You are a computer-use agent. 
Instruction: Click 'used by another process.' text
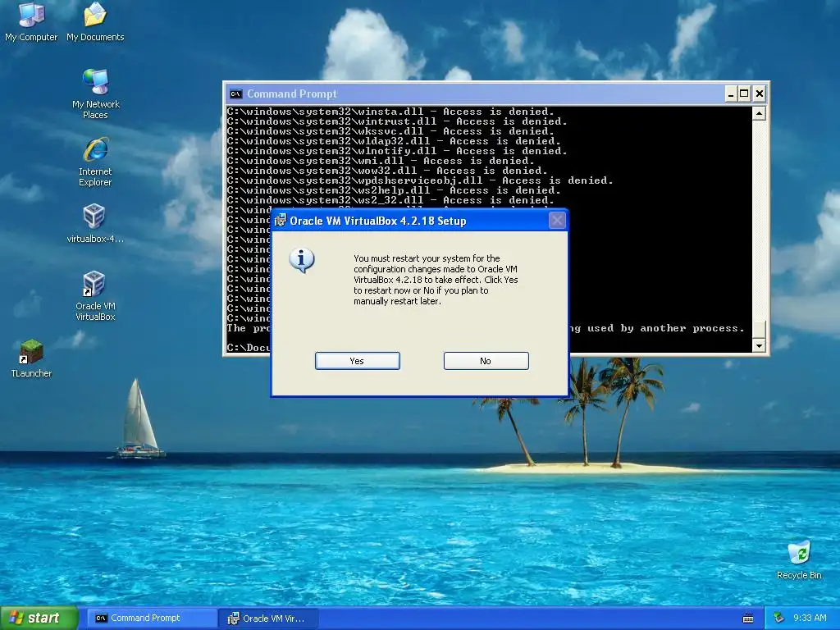[665, 328]
